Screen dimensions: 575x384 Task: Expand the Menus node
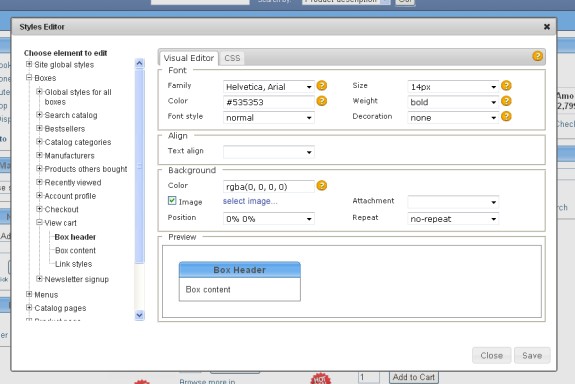click(x=29, y=294)
